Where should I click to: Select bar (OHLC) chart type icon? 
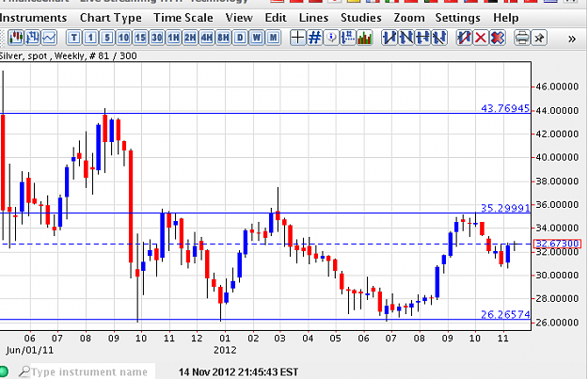[33, 38]
